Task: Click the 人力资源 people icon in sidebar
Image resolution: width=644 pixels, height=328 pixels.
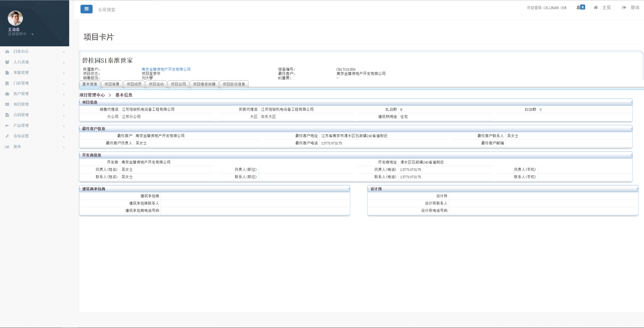Action: 7,62
